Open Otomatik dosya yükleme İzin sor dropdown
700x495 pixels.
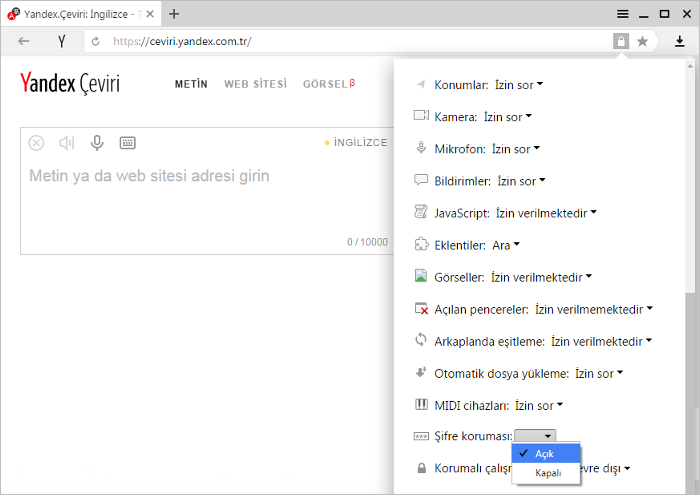(599, 374)
